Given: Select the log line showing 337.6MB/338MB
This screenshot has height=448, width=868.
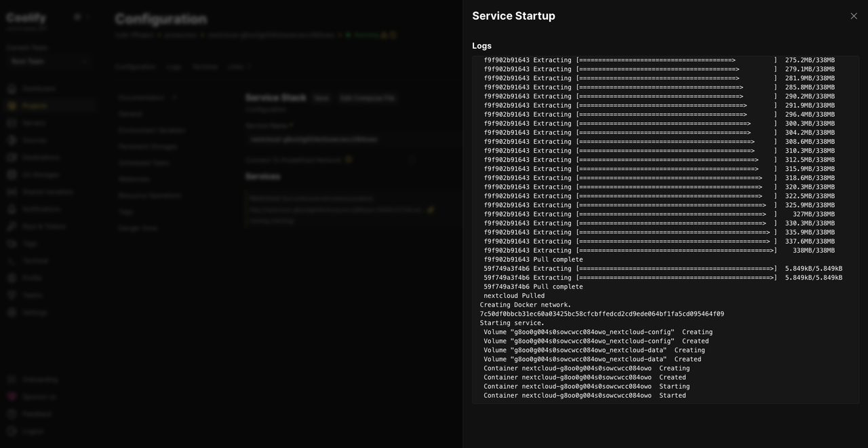Looking at the screenshot, I should 659,241.
